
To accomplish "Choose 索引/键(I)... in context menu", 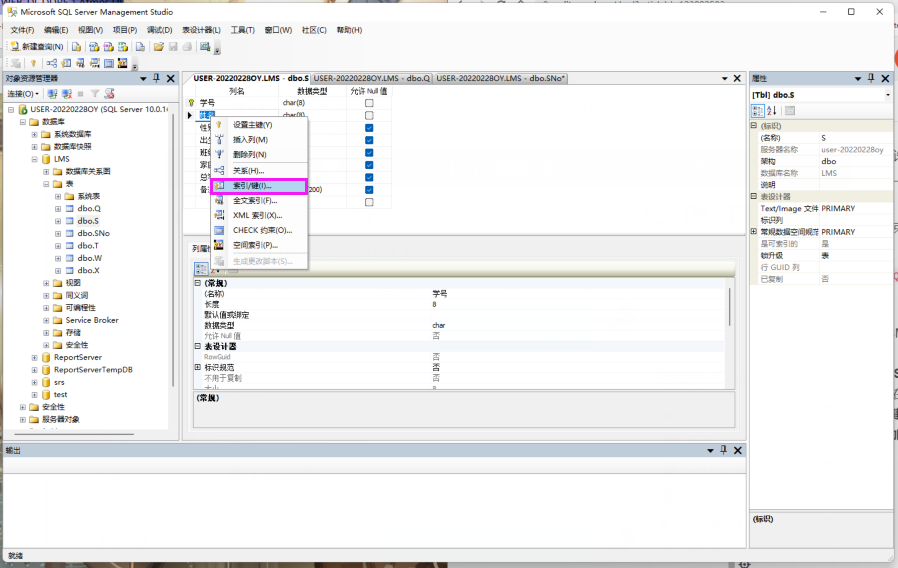I will coord(259,186).
